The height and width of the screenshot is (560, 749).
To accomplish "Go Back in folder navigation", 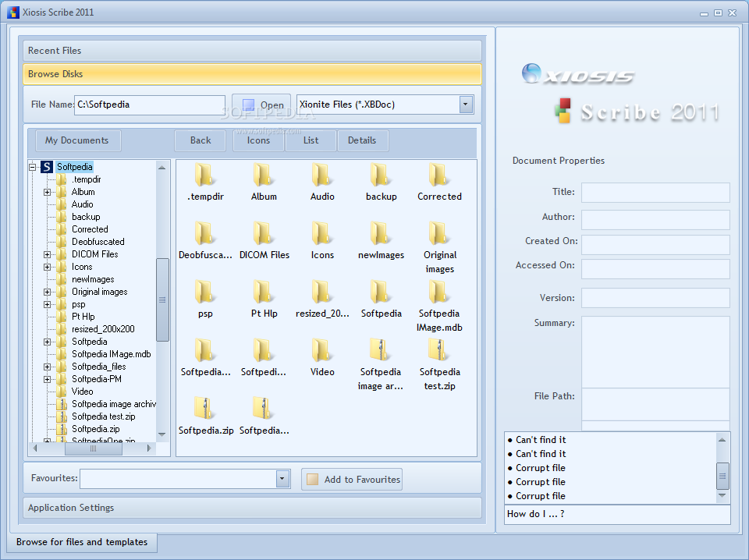I will click(201, 140).
